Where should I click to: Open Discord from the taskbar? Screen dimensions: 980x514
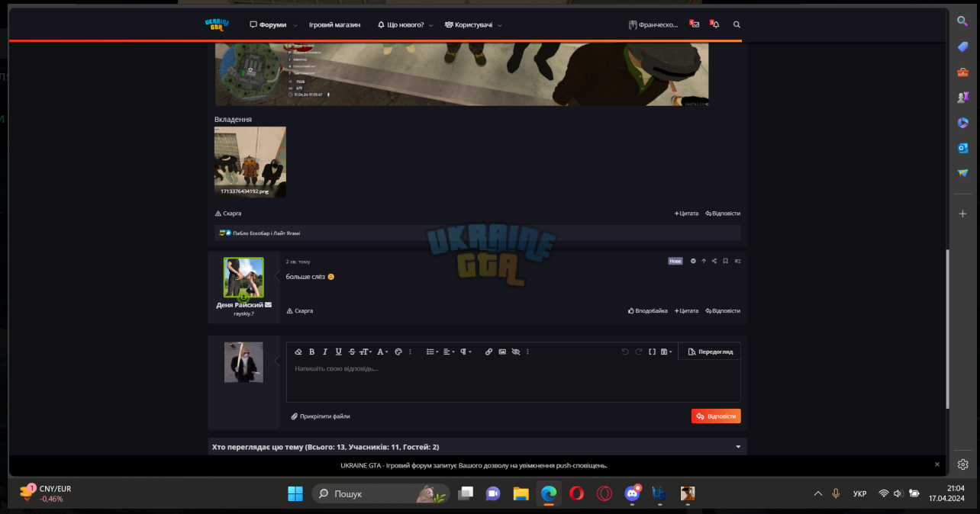(x=632, y=493)
